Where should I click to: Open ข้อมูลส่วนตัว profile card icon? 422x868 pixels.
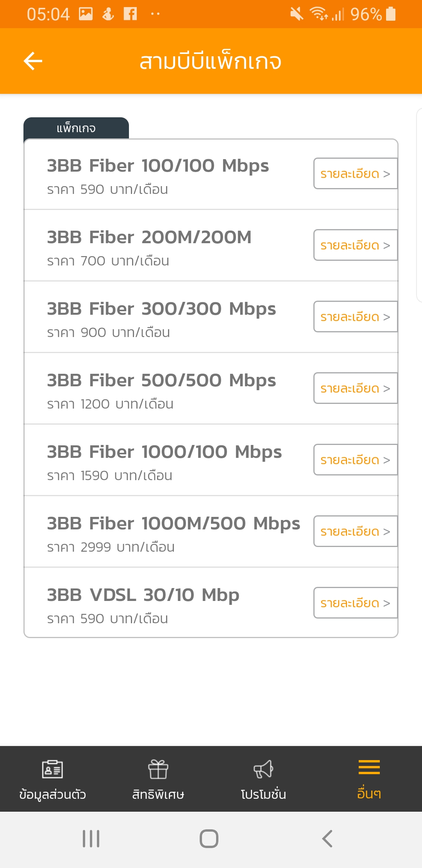52,769
